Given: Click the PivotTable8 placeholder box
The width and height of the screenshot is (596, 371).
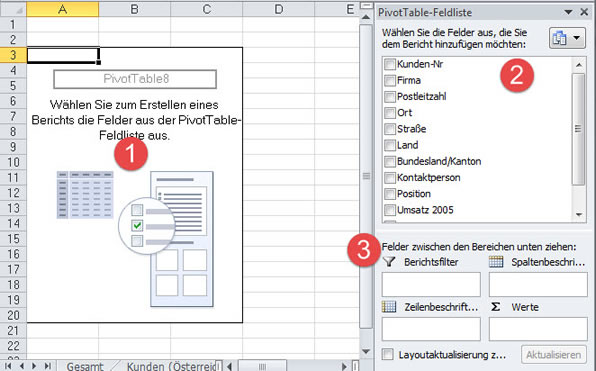Looking at the screenshot, I should 135,79.
